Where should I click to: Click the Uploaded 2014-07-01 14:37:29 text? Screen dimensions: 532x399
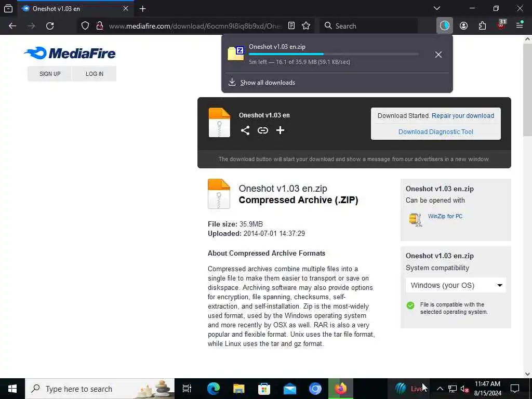[x=256, y=233]
